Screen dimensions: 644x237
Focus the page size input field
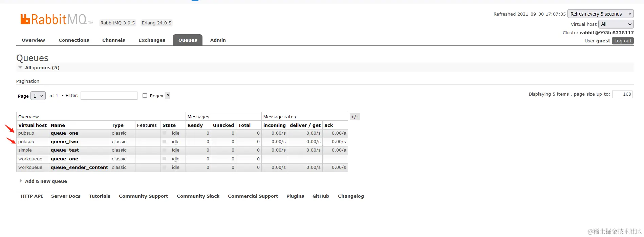point(622,94)
